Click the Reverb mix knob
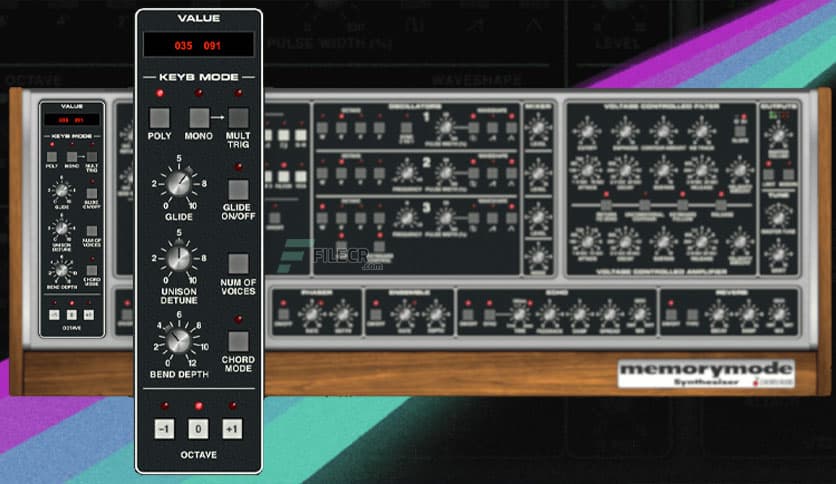 pyautogui.click(x=779, y=314)
